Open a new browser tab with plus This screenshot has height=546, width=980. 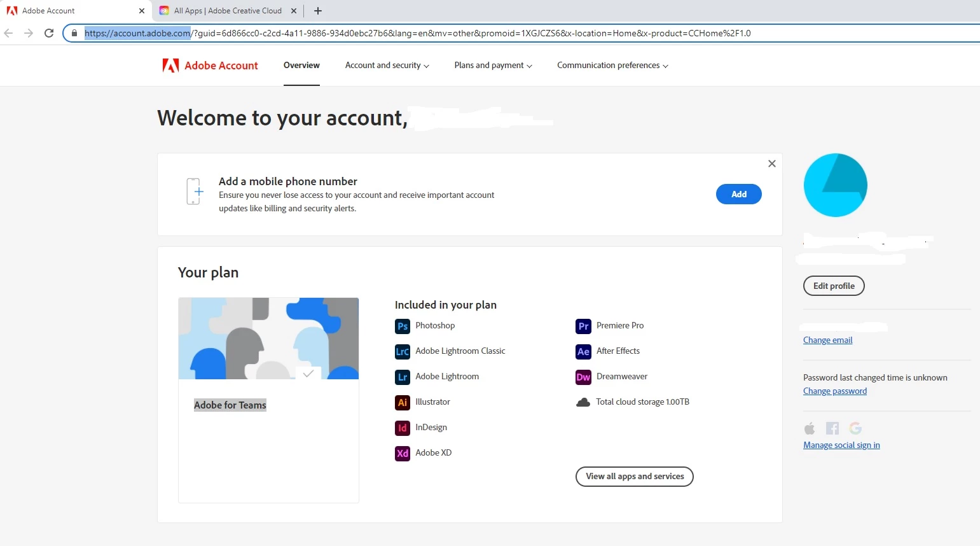tap(318, 11)
